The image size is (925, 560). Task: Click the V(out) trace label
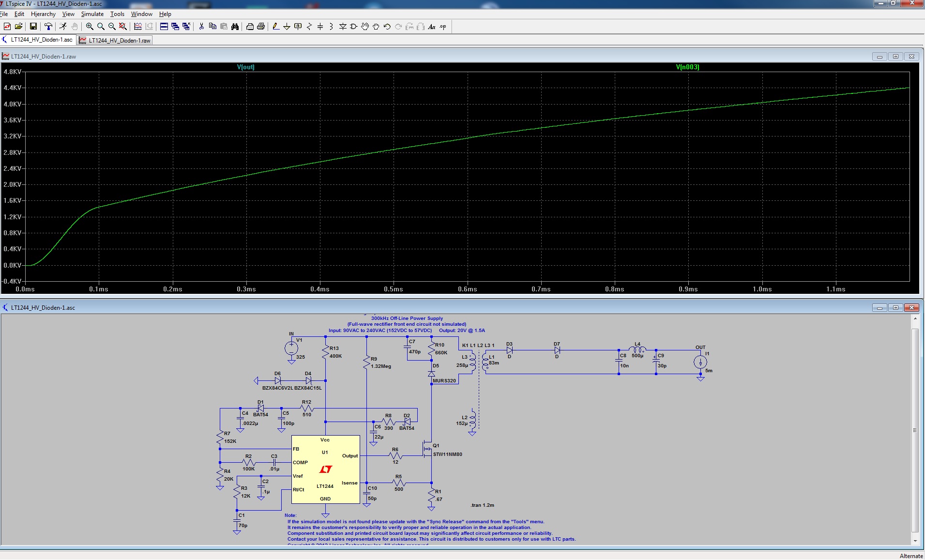(x=245, y=67)
